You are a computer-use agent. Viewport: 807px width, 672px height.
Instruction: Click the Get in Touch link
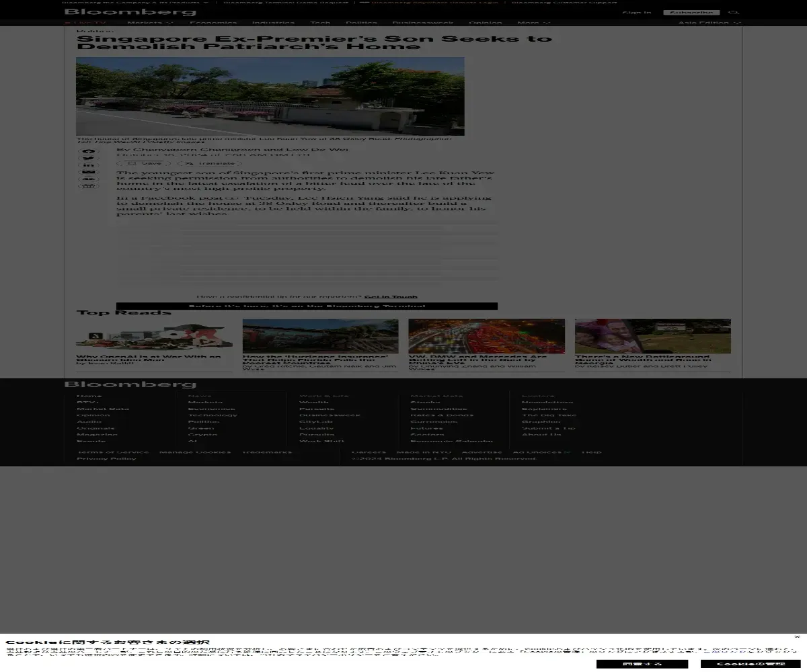pos(391,296)
